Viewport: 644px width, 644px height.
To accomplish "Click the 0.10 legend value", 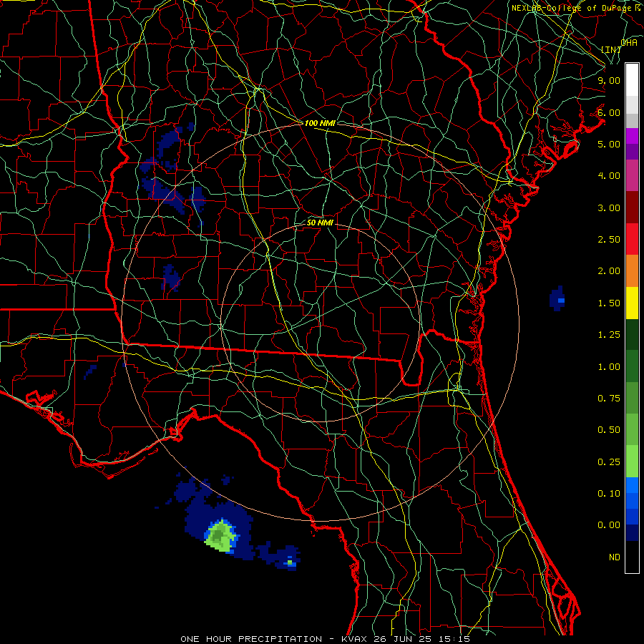I will click(609, 494).
